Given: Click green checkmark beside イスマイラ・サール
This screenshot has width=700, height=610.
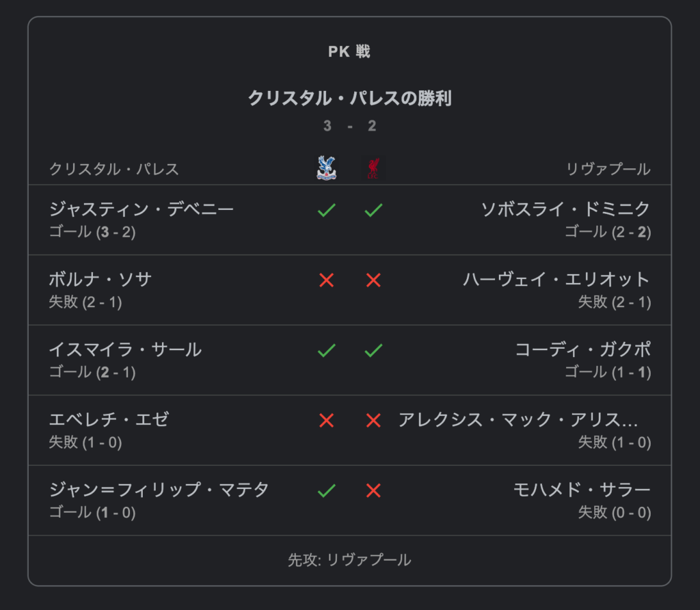Looking at the screenshot, I should click(x=326, y=351).
